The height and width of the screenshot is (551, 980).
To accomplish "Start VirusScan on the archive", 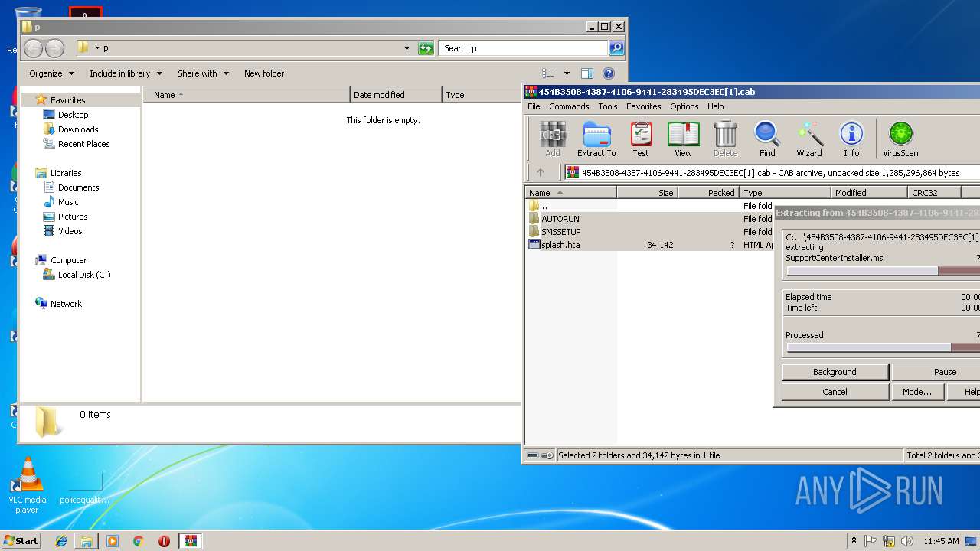I will point(900,139).
